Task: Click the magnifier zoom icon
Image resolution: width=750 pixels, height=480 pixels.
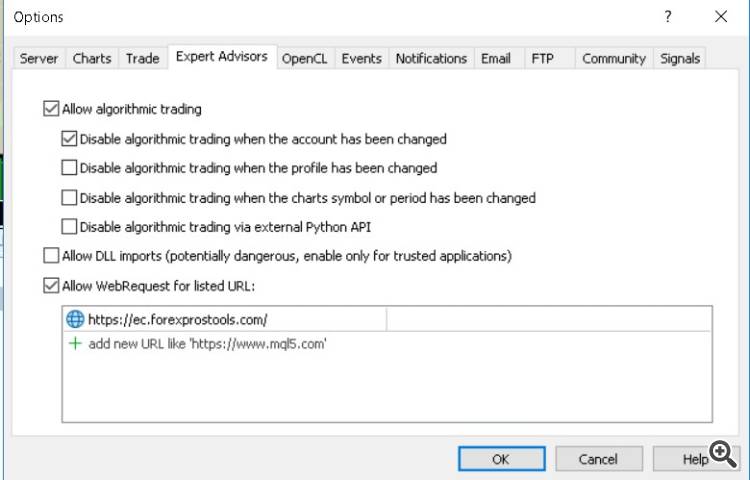Action: tap(721, 455)
